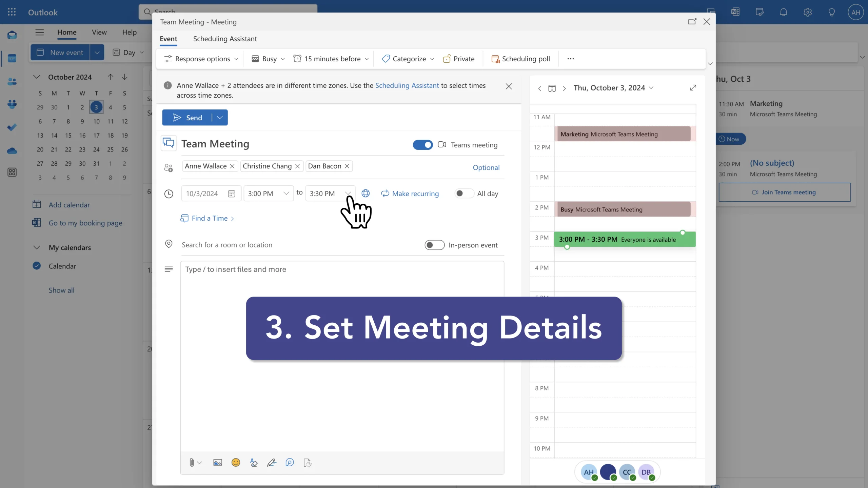
Task: Enable the In-person event toggle
Action: click(434, 245)
